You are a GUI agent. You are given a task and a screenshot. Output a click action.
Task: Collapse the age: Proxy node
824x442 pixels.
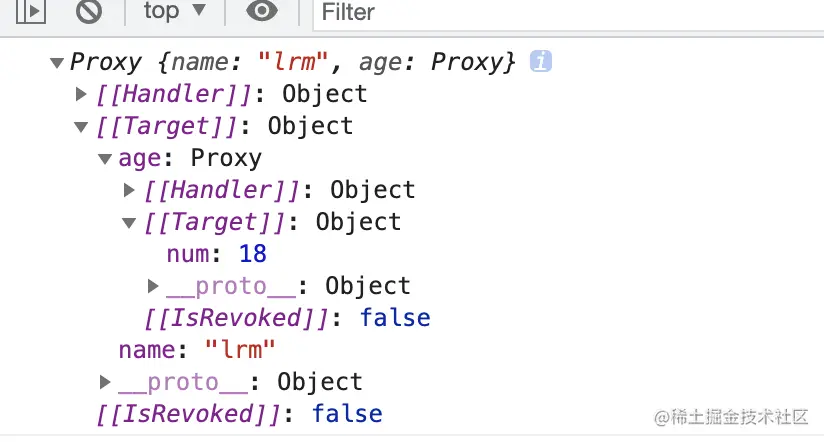pyautogui.click(x=105, y=159)
